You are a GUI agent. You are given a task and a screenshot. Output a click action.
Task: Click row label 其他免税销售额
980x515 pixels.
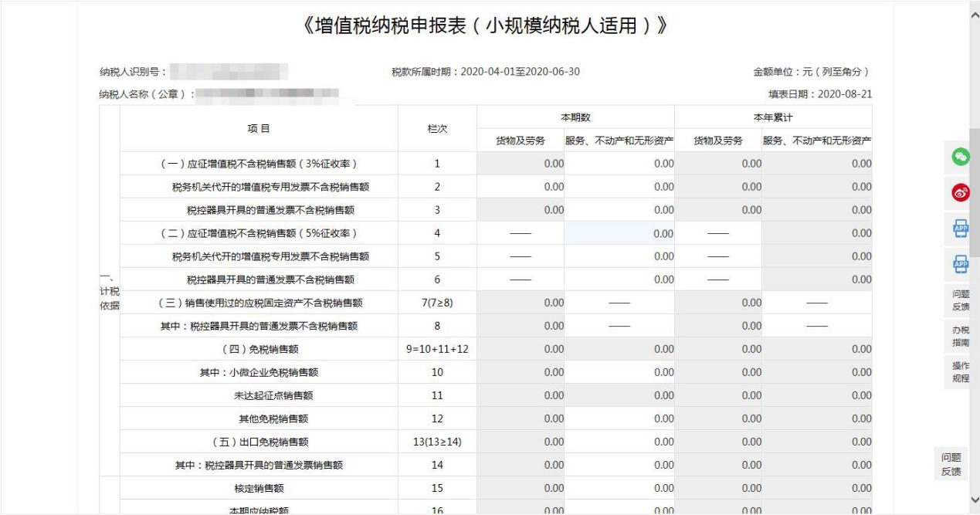[274, 418]
